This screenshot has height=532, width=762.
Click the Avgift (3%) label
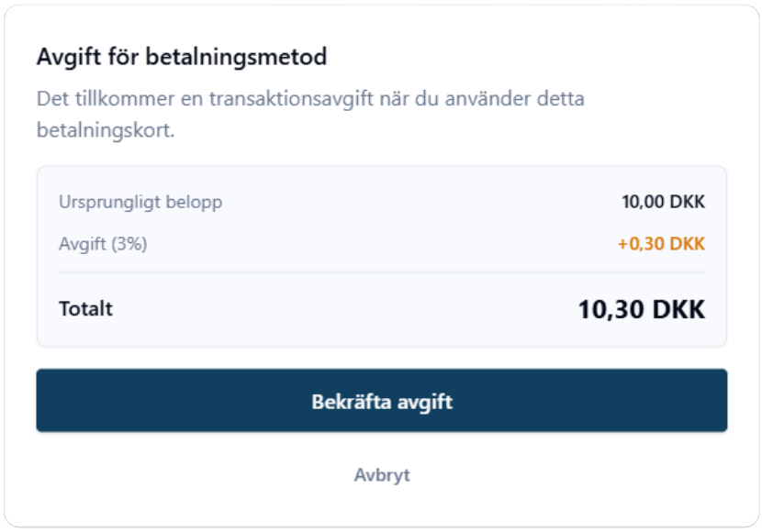click(x=103, y=244)
